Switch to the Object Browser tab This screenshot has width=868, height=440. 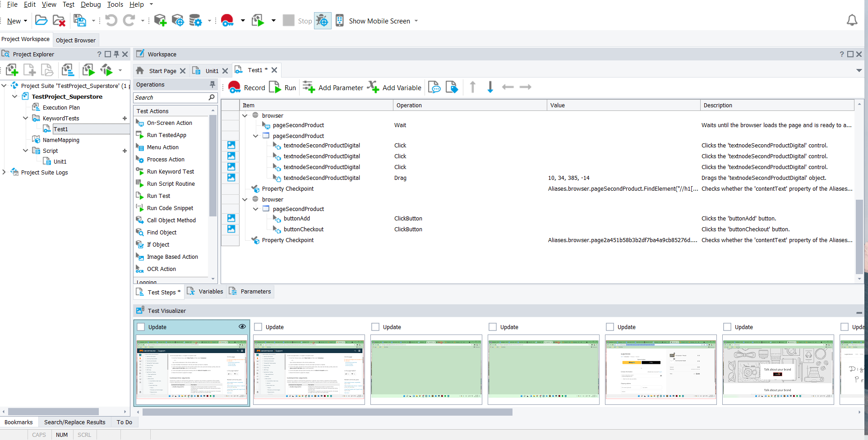point(75,40)
